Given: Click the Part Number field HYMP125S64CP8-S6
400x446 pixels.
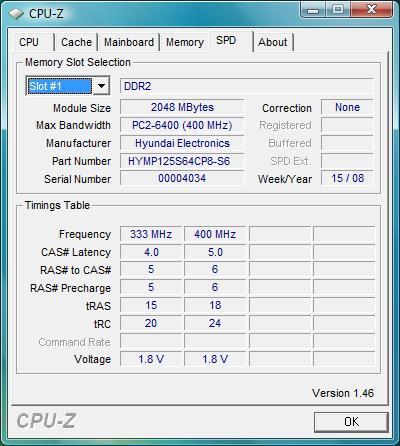Looking at the screenshot, I should [x=182, y=161].
